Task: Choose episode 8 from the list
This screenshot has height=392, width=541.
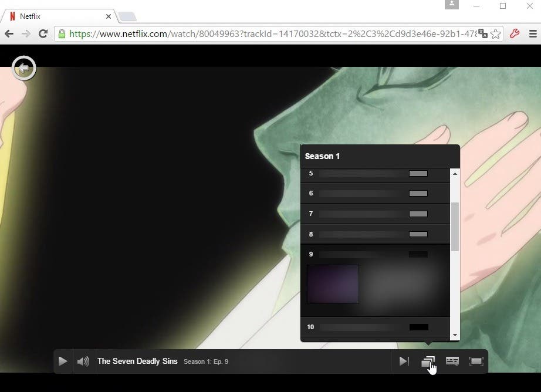Action: pos(376,234)
